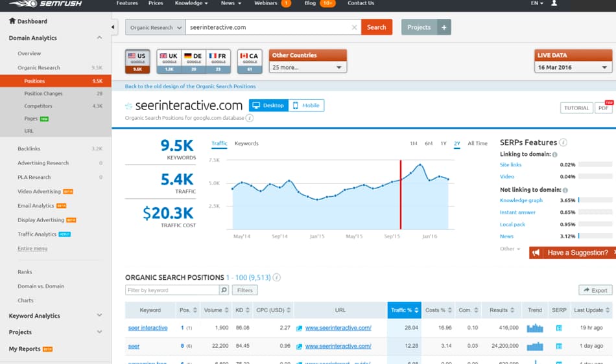This screenshot has height=364, width=616.
Task: Click Back to the old design link
Action: coord(190,86)
